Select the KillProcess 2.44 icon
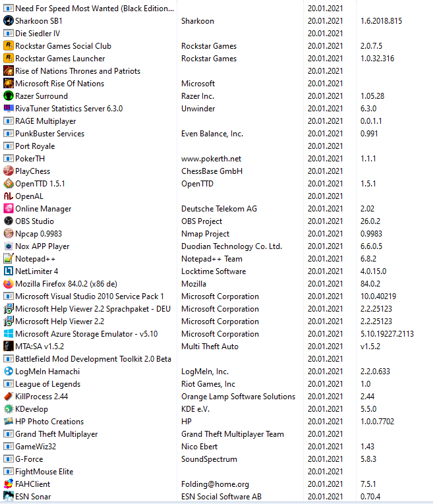The width and height of the screenshot is (433, 504). pyautogui.click(x=9, y=397)
